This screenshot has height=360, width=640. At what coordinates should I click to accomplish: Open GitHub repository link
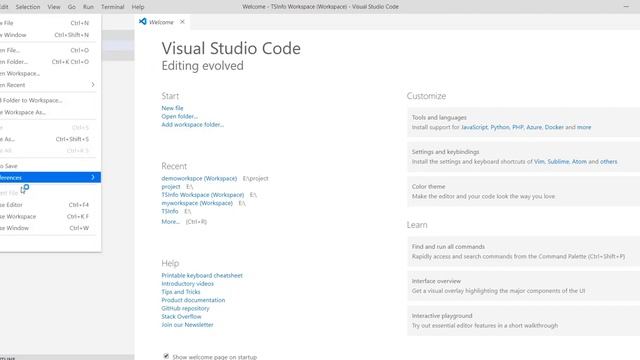click(x=185, y=308)
